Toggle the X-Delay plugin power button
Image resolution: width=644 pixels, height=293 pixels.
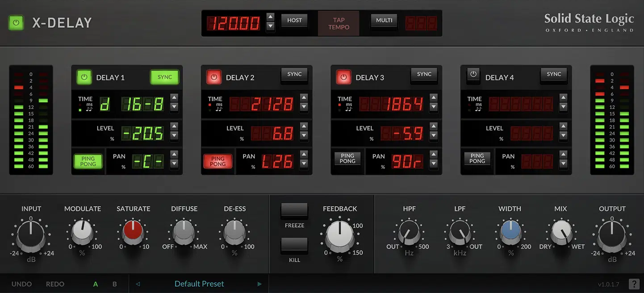17,23
